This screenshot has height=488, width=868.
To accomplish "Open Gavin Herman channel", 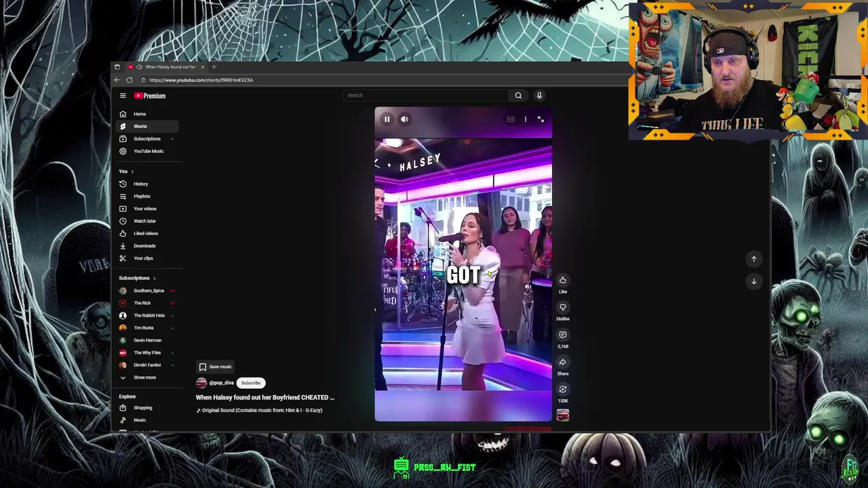I will pyautogui.click(x=148, y=340).
